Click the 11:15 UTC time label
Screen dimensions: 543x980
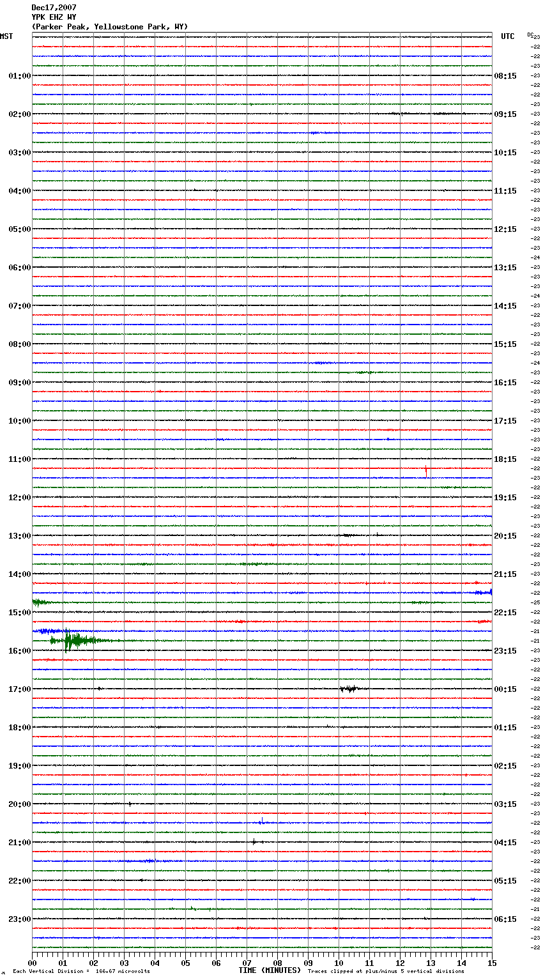(x=505, y=191)
